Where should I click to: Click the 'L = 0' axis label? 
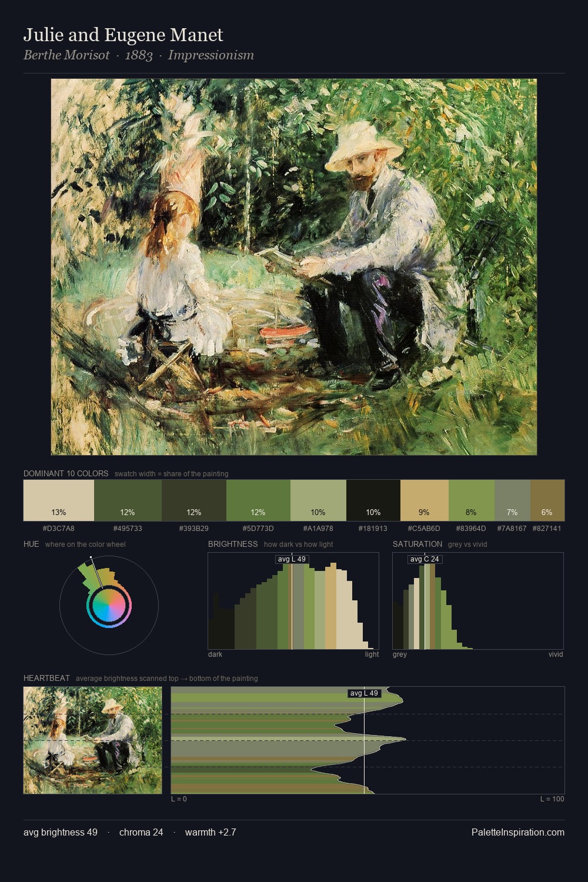click(179, 799)
